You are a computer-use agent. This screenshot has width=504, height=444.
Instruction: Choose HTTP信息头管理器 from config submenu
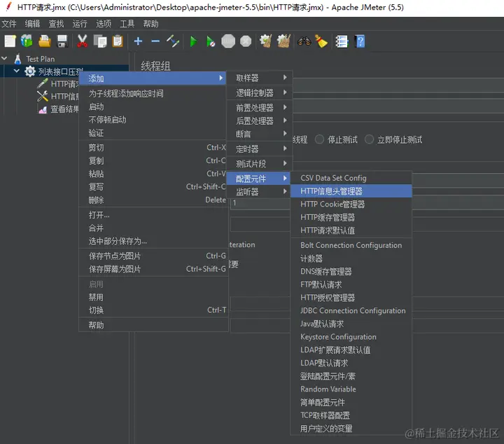tap(351, 191)
